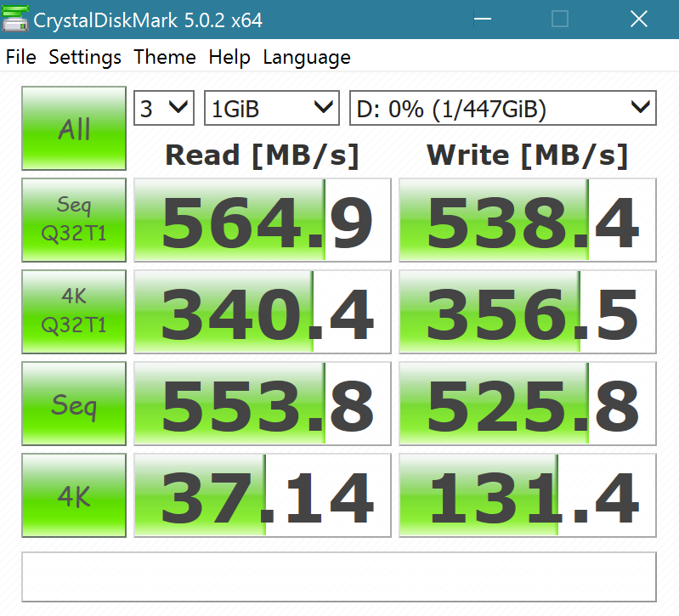Minimize the CrystalDiskMark window

[483, 19]
